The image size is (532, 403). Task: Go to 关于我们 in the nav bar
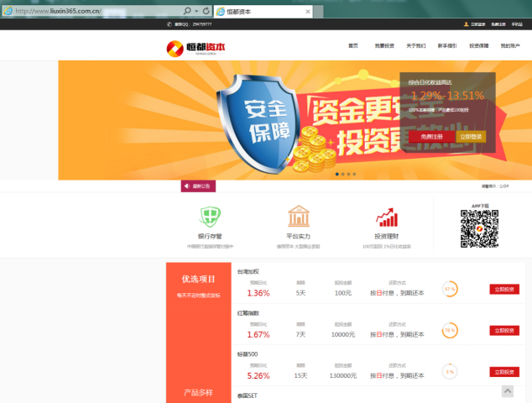pos(416,46)
